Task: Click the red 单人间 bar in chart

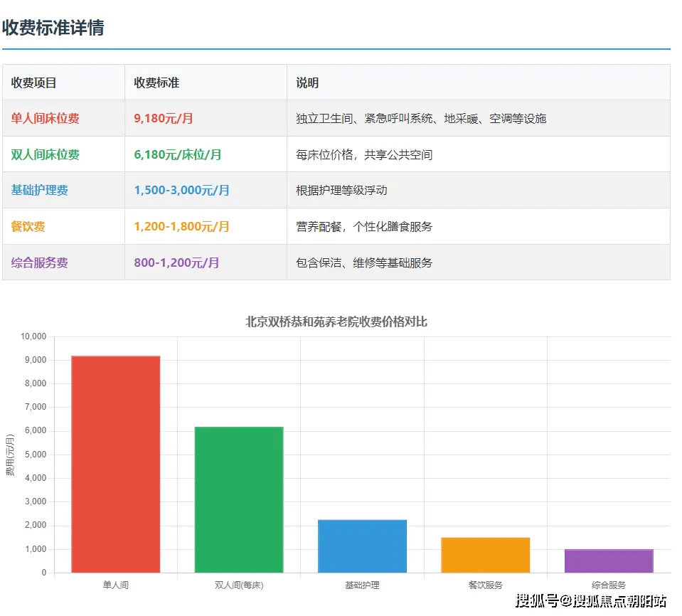Action: click(x=115, y=464)
